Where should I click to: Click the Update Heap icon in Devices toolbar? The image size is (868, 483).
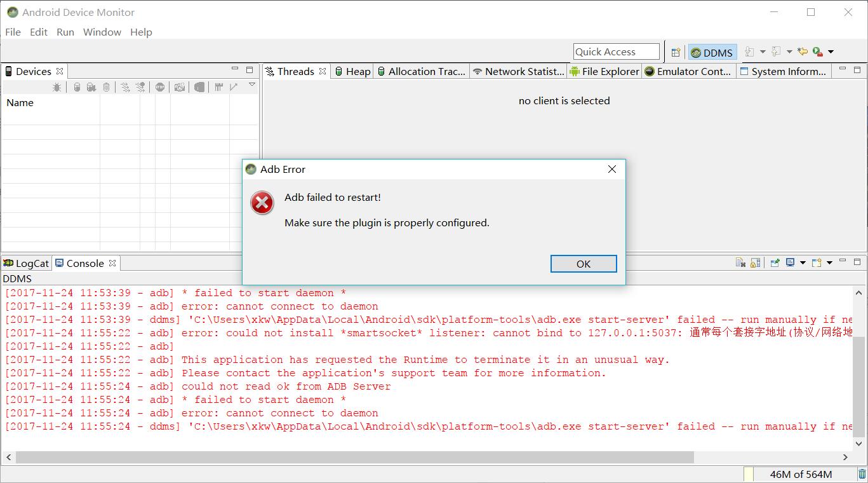(77, 87)
